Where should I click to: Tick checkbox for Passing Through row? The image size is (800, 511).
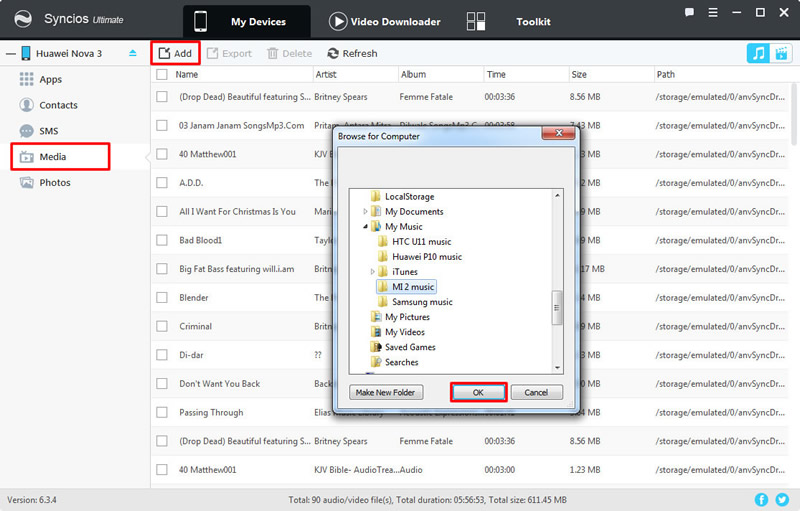coord(162,412)
